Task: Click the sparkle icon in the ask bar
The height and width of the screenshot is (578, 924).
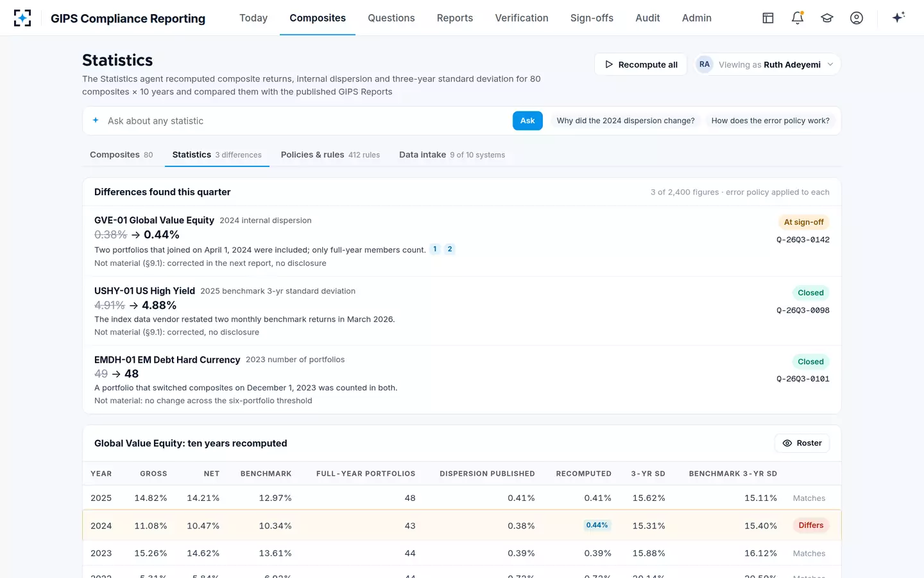Action: pyautogui.click(x=96, y=120)
